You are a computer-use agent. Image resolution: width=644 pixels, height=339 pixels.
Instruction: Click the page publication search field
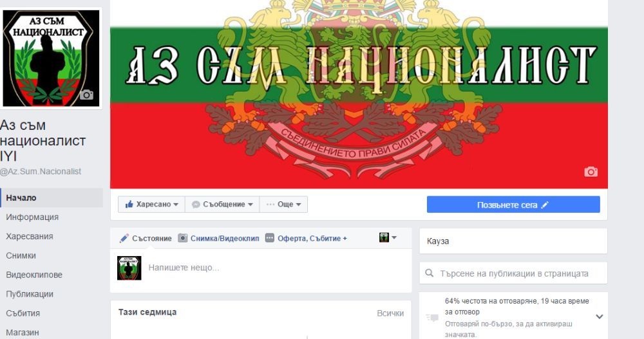(513, 273)
